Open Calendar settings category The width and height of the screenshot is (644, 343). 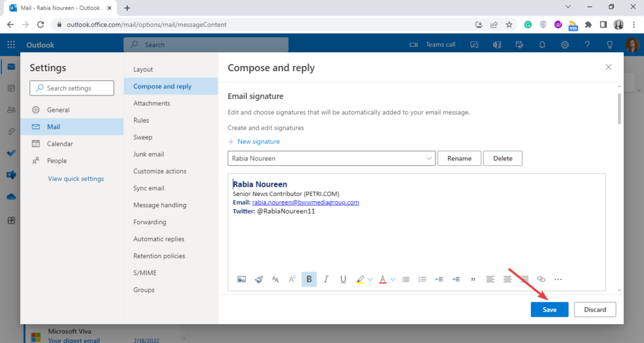tap(72, 144)
